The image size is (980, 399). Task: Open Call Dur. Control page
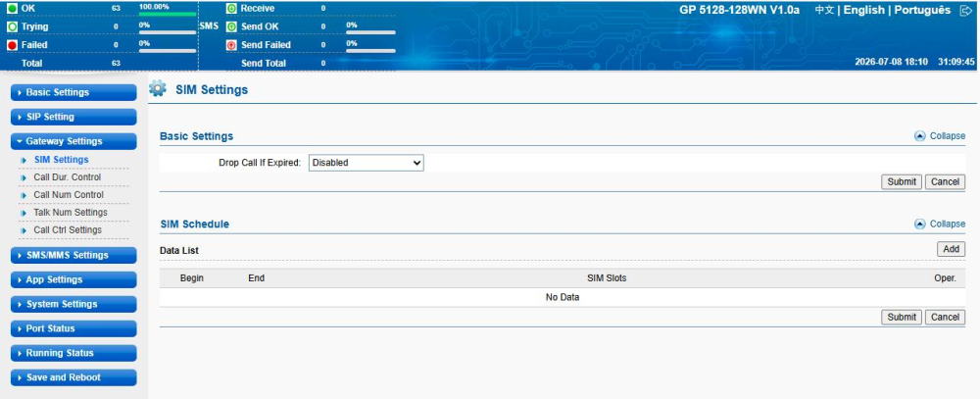[68, 177]
